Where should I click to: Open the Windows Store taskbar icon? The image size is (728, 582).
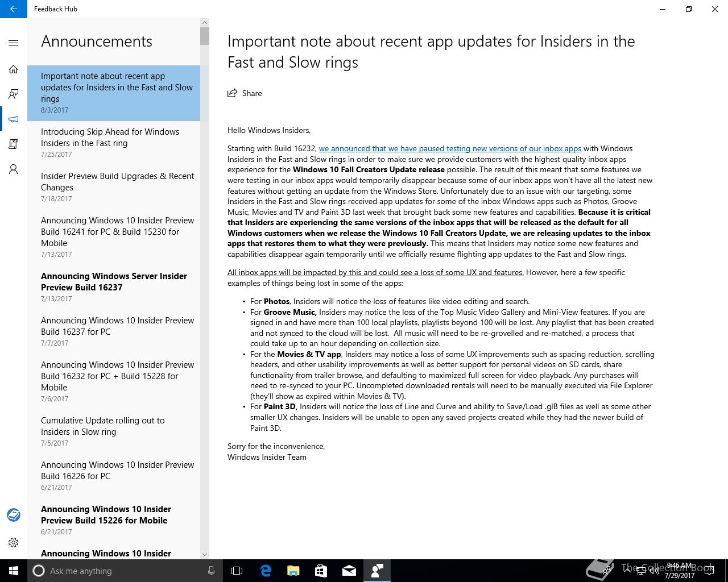pyautogui.click(x=321, y=571)
